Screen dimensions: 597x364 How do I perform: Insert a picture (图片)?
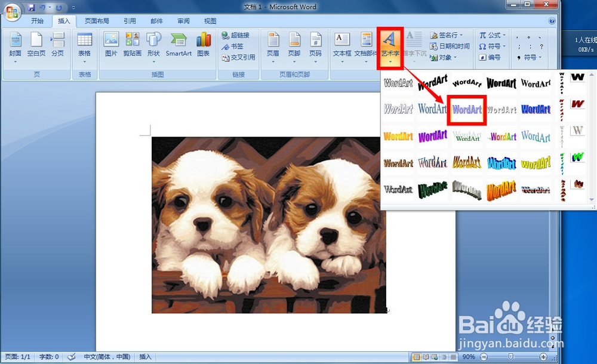click(x=111, y=44)
